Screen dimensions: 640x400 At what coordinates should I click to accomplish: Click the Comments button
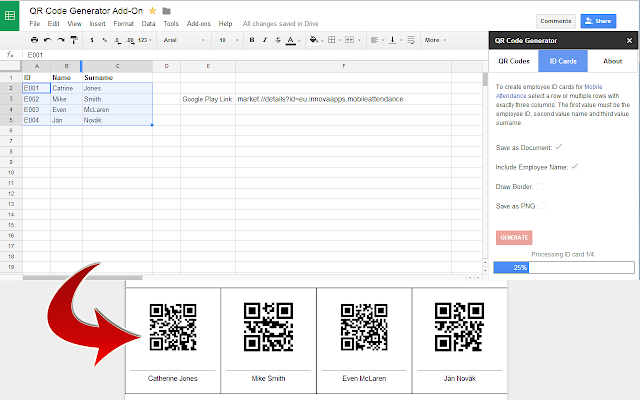[x=556, y=21]
